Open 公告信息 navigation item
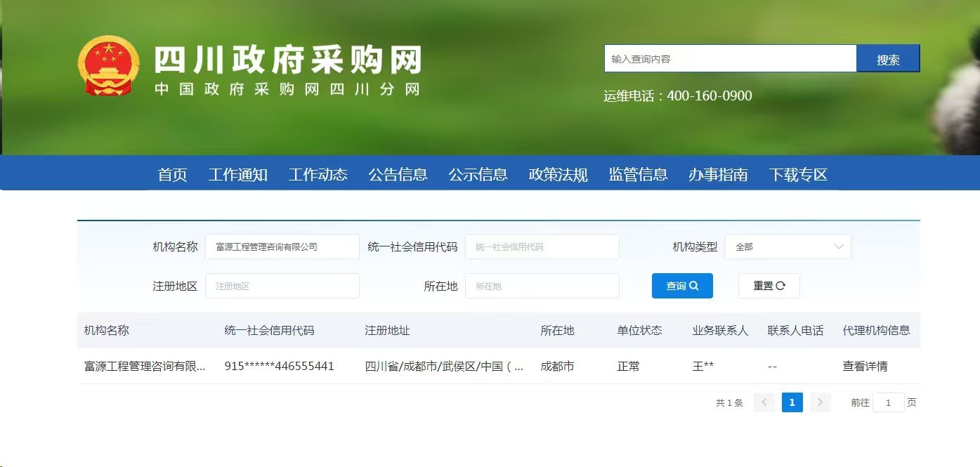The width and height of the screenshot is (980, 467). click(x=398, y=174)
